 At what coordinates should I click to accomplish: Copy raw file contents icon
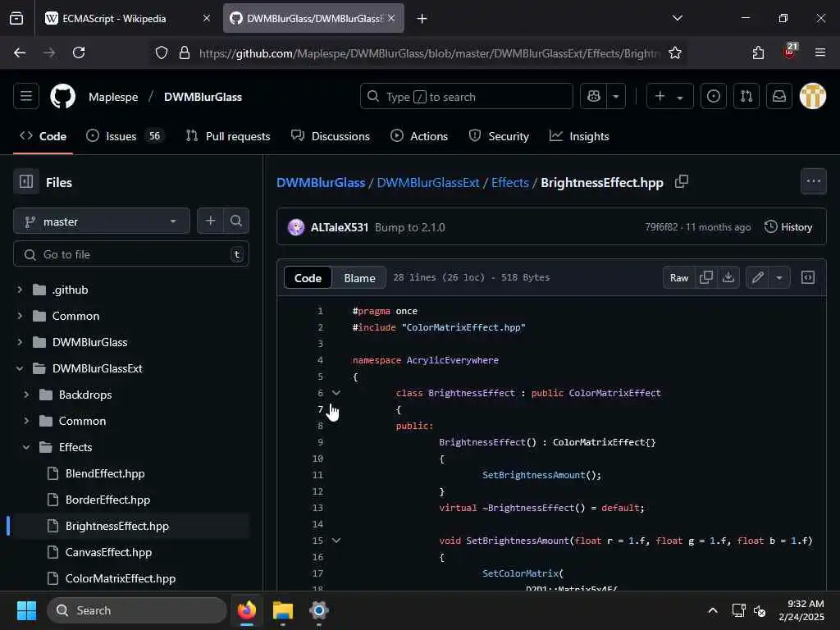click(706, 277)
